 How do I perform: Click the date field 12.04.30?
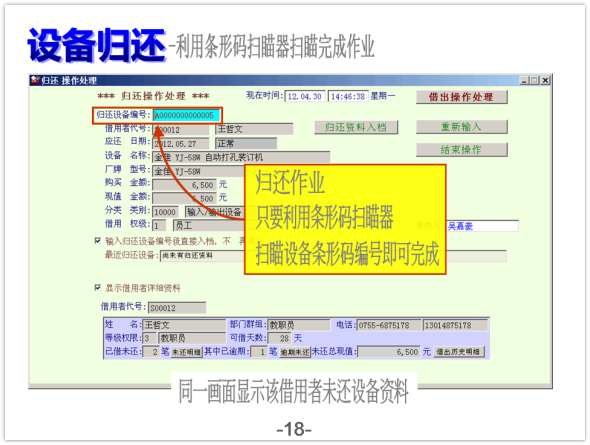tap(305, 97)
